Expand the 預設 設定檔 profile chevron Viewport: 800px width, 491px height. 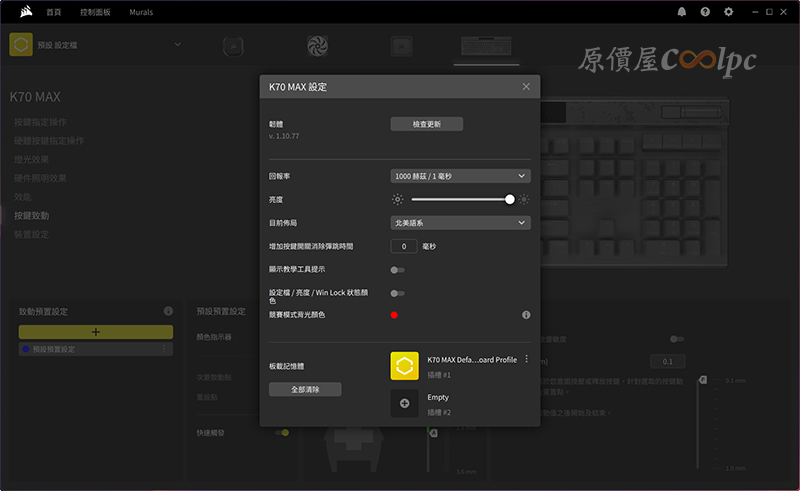pos(178,44)
